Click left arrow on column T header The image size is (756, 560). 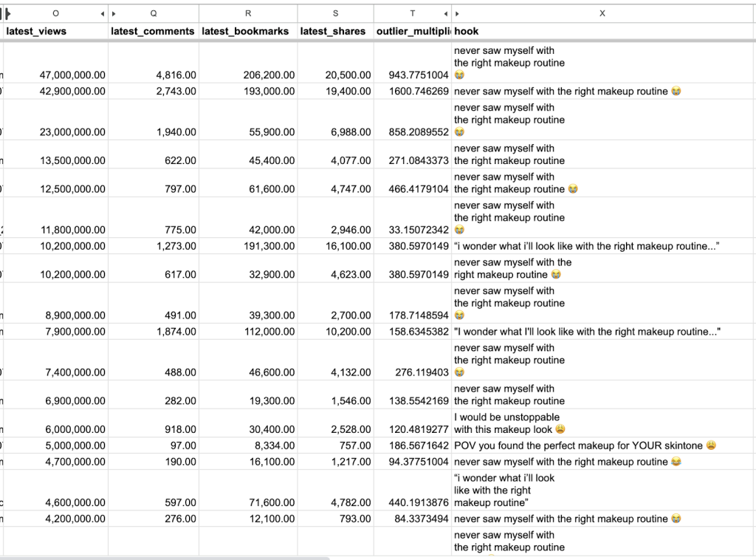(446, 13)
